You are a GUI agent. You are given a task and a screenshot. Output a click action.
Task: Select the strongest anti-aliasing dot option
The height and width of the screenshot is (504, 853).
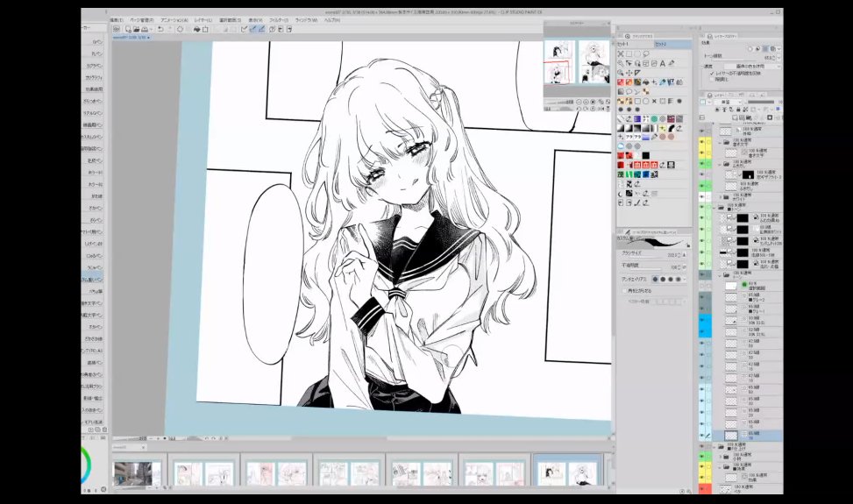678,279
